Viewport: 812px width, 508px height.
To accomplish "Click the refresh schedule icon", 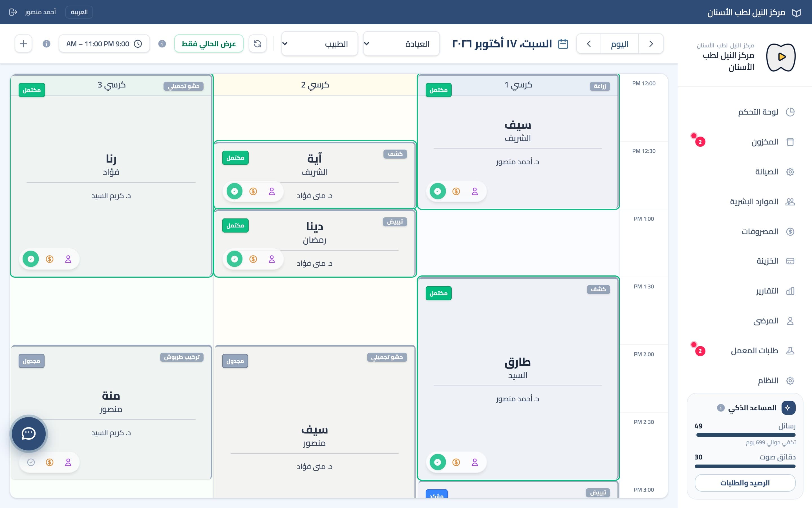I will click(257, 44).
